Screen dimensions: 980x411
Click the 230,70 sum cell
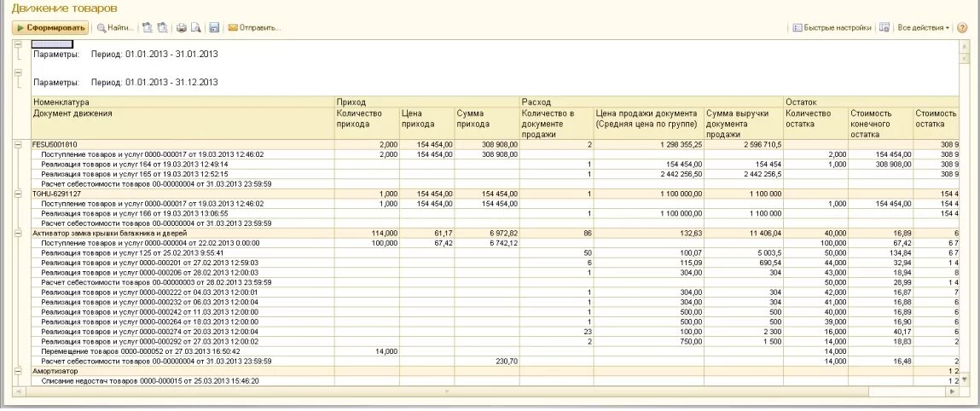pos(487,361)
